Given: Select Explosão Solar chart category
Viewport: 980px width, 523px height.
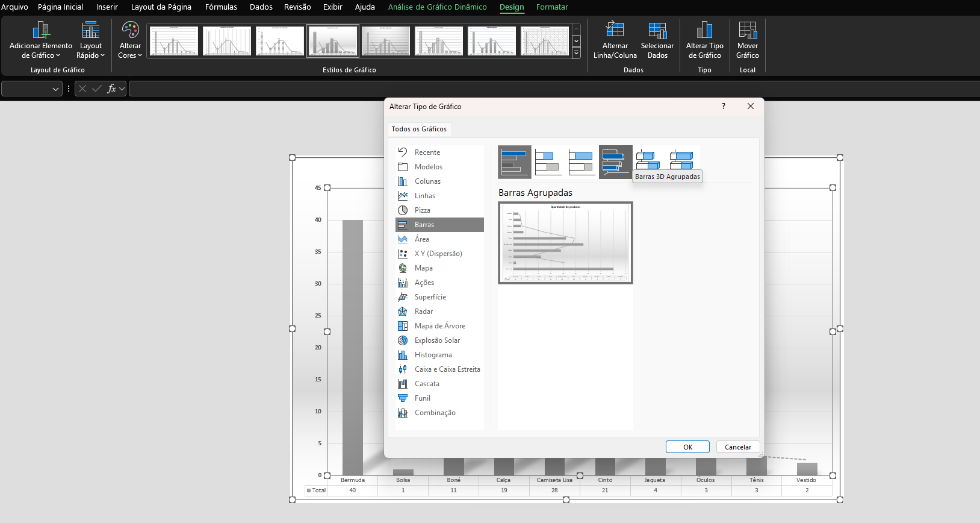Looking at the screenshot, I should point(439,340).
